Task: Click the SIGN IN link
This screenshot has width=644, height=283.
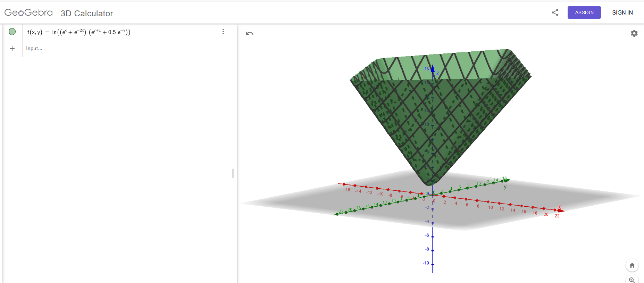Action: tap(622, 12)
